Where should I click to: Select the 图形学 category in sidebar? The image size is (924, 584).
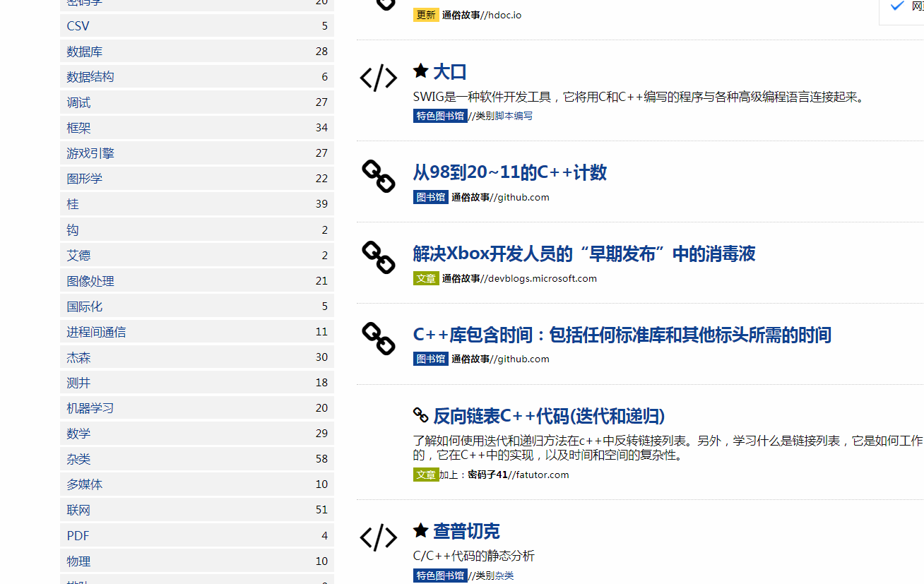197,179
